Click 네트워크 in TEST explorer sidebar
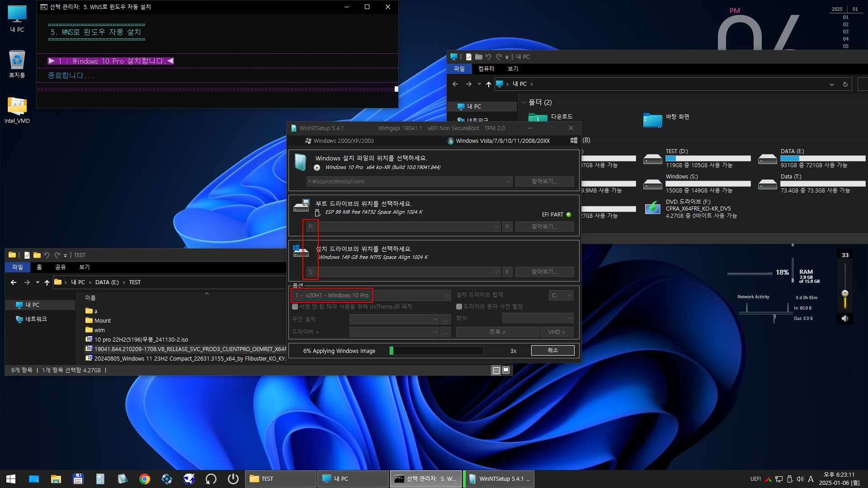Screen dimensions: 868x488 click(x=36, y=319)
